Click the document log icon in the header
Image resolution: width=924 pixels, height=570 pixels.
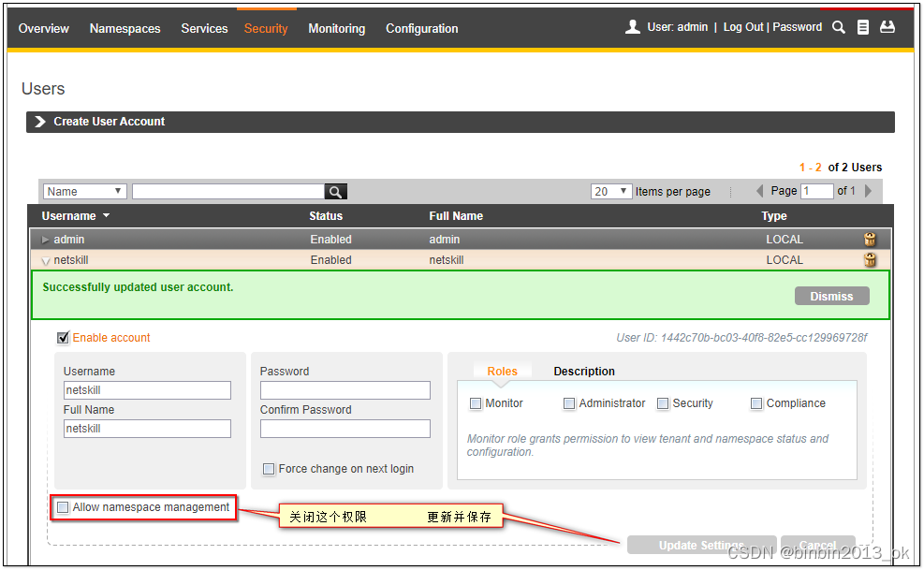[863, 27]
